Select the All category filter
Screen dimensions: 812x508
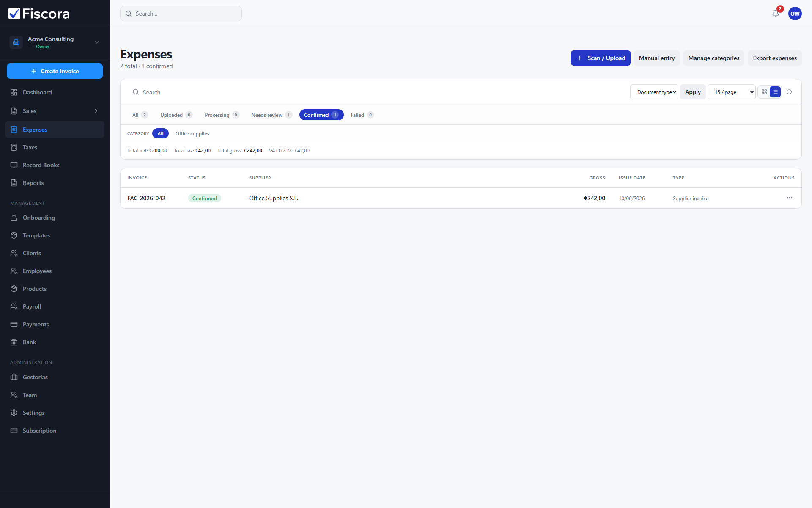(x=160, y=133)
